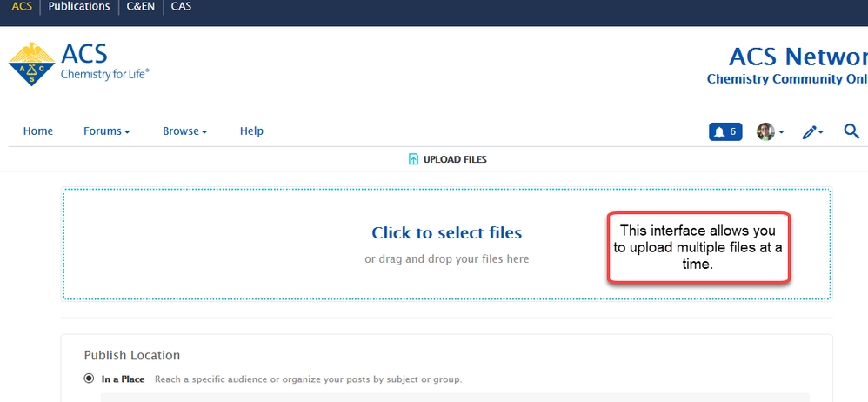
Task: Go to the Home menu item
Action: [x=38, y=131]
